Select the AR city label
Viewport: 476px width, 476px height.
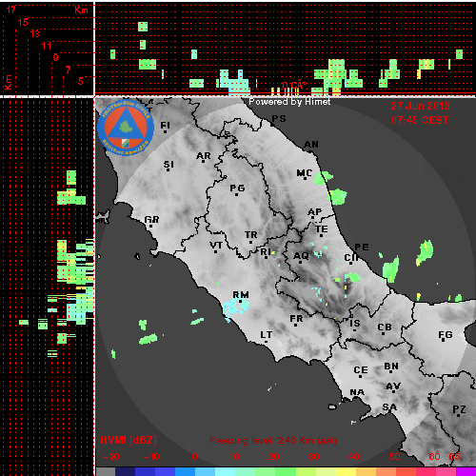tap(204, 156)
